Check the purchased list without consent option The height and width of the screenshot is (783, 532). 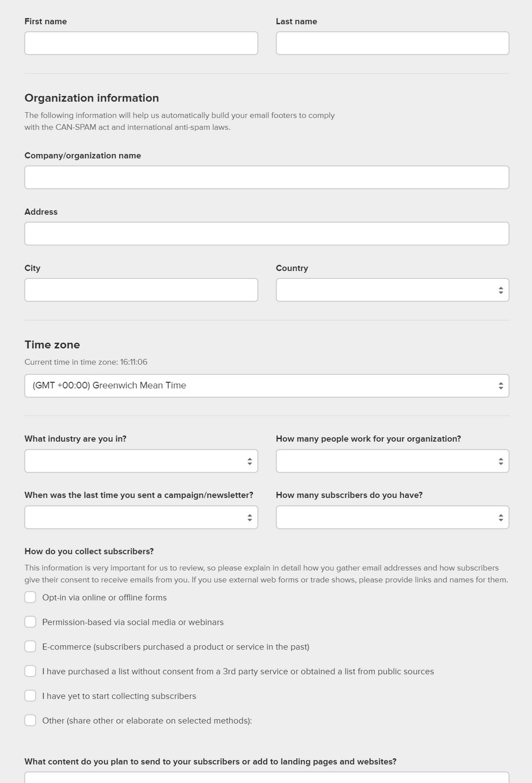point(30,671)
